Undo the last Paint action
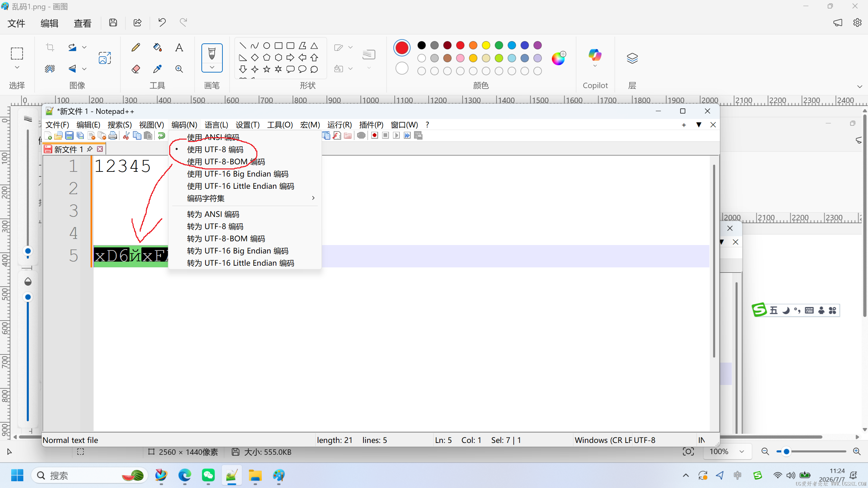Screen dimensions: 868x488 tap(162, 23)
